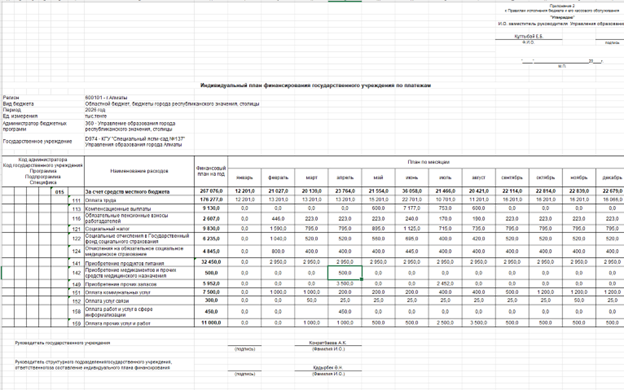Select the 'январь' month column header
Image resolution: width=624 pixels, height=390 pixels.
pos(244,177)
